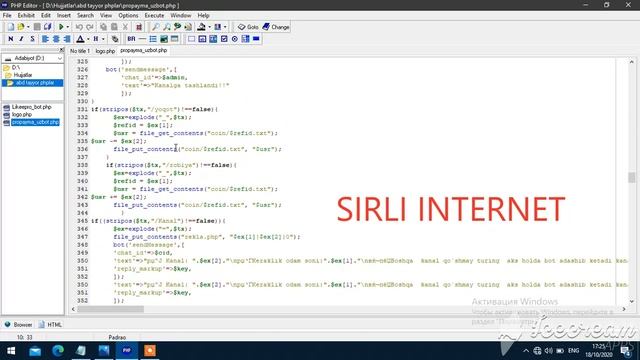
Task: Insert a hyperlink with chain icon
Action: click(115, 39)
